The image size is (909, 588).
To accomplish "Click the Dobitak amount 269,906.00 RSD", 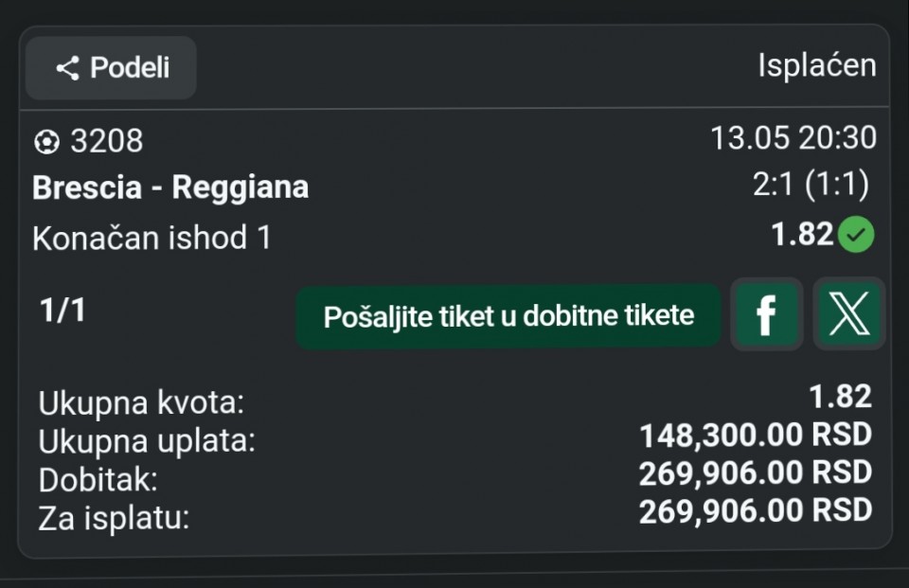I will tap(756, 473).
